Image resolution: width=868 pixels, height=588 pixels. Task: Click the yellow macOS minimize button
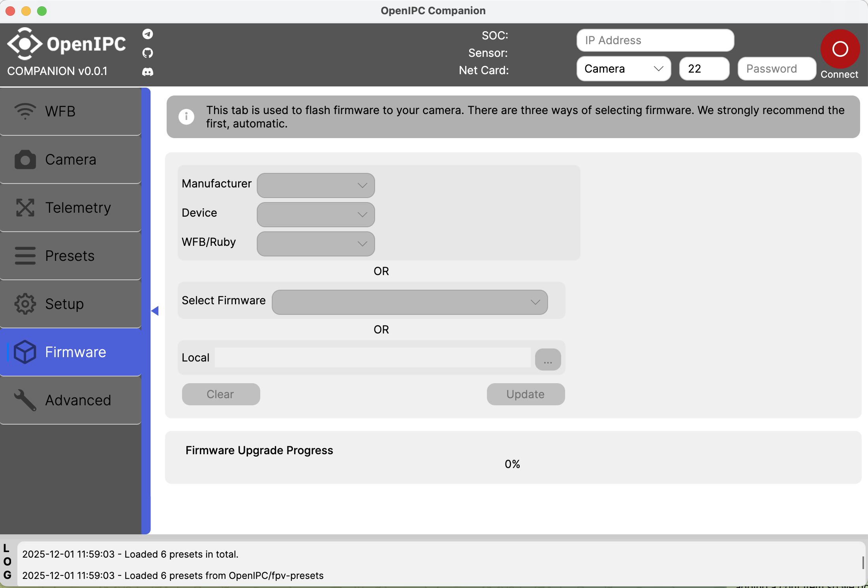[26, 11]
